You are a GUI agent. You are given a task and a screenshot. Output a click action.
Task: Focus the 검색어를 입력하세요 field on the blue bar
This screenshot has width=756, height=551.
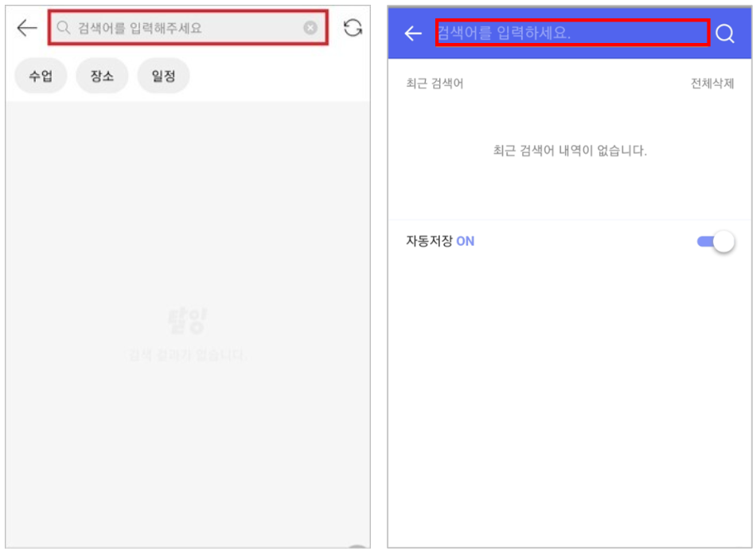[x=573, y=33]
